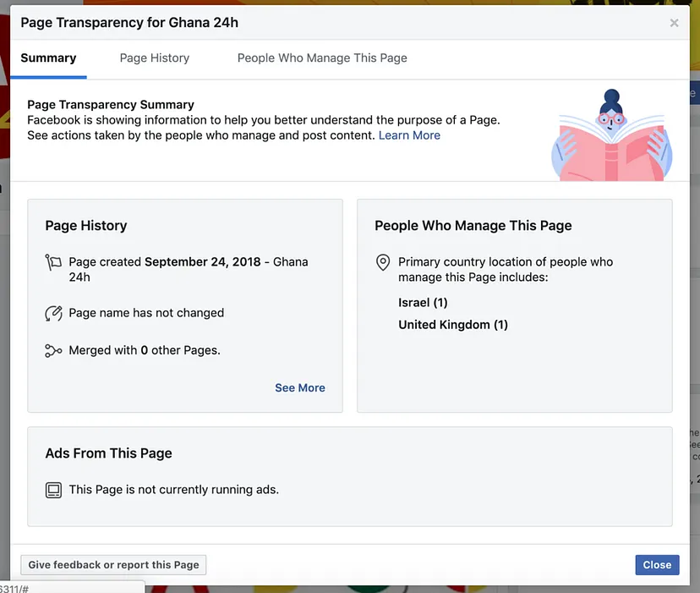Click Give feedback or report this Page
The image size is (700, 593).
point(113,565)
